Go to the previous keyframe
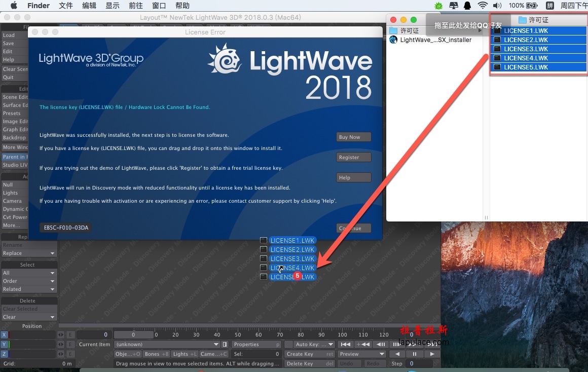Image resolution: width=588 pixels, height=372 pixels. 363,344
